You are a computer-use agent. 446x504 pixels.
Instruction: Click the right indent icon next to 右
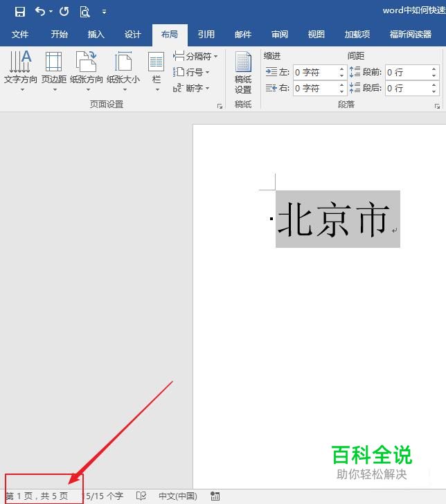tap(271, 88)
